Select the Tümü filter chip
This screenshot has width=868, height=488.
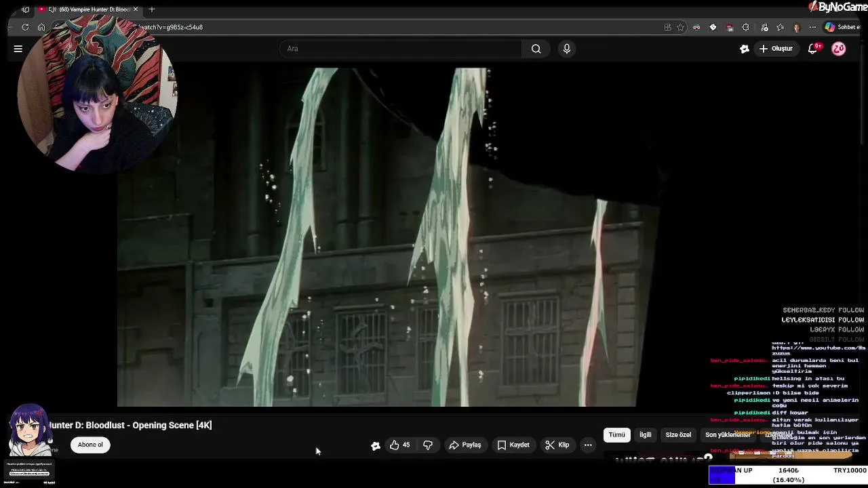[616, 434]
